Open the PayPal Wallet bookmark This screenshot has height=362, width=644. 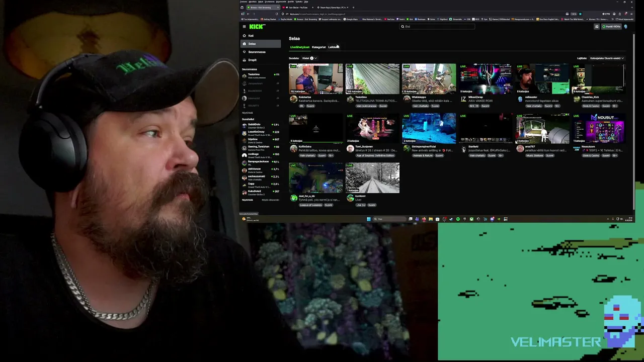pyautogui.click(x=286, y=19)
